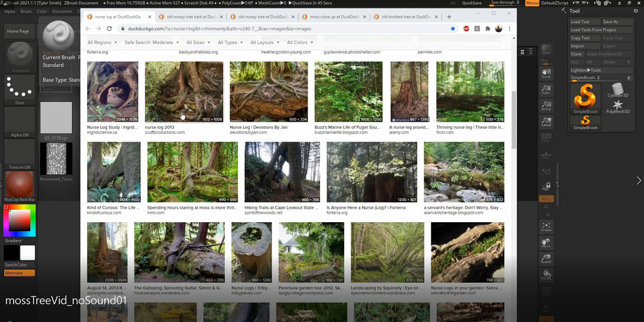Toggle the ZBrush Persp perspective button
Screen dimensions: 644x322
coord(546,138)
